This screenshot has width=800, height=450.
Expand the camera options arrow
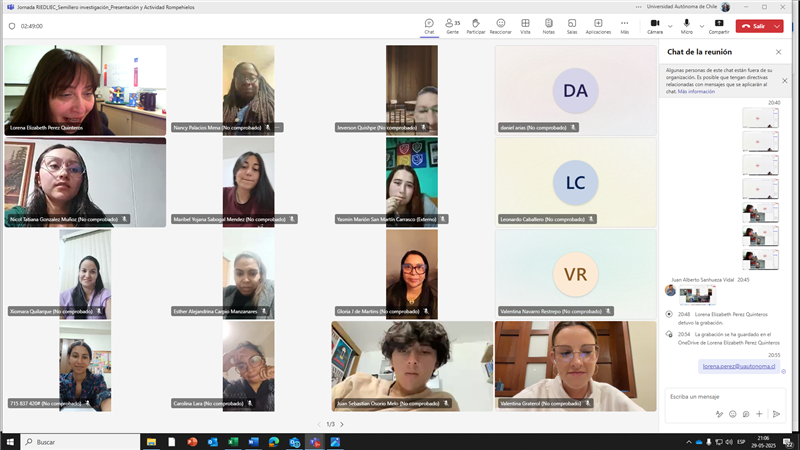670,26
